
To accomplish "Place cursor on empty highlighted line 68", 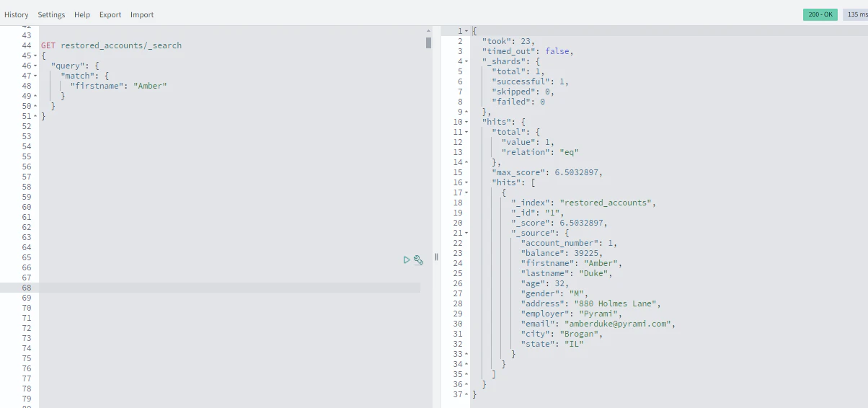I will click(229, 288).
